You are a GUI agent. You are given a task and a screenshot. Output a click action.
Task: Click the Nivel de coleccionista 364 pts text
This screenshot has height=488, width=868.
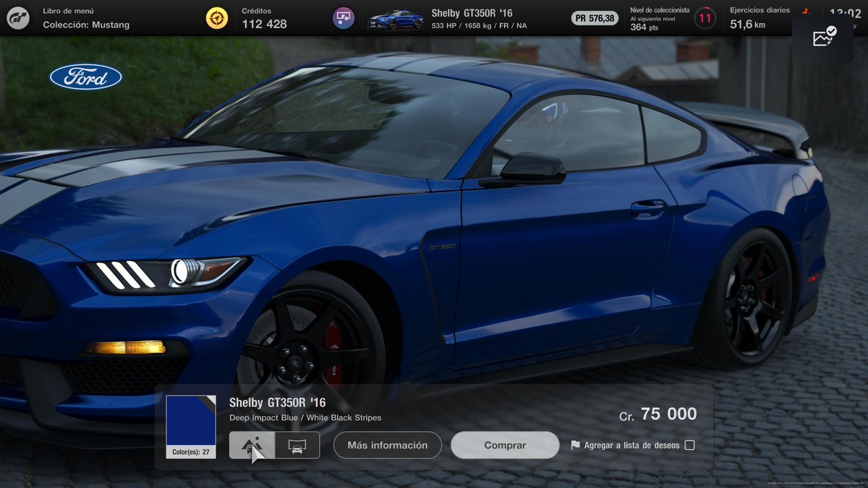click(x=660, y=19)
